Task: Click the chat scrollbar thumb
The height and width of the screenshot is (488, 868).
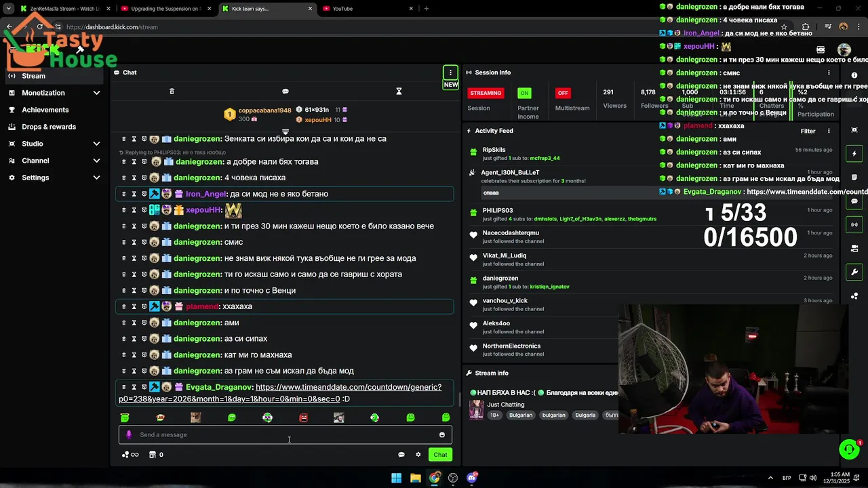Action: point(460,399)
